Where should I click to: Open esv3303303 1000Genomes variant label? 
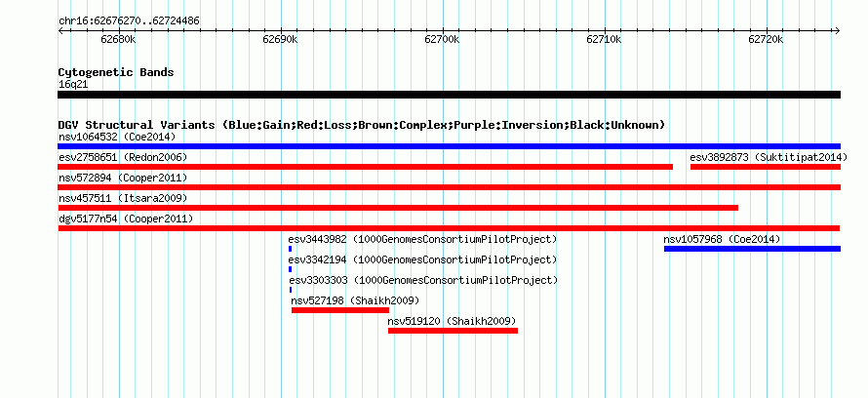pos(423,280)
